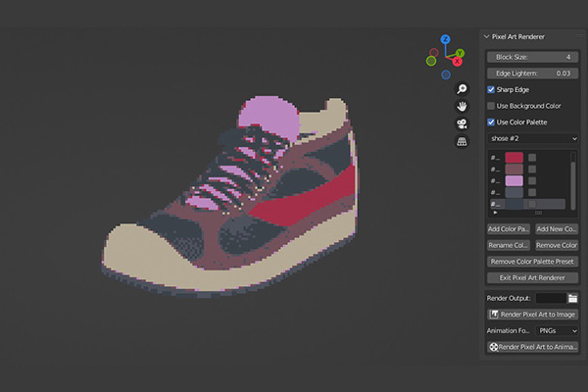Click the dark blue swatch in selected row
Screen dimensions: 588x392
(x=514, y=204)
